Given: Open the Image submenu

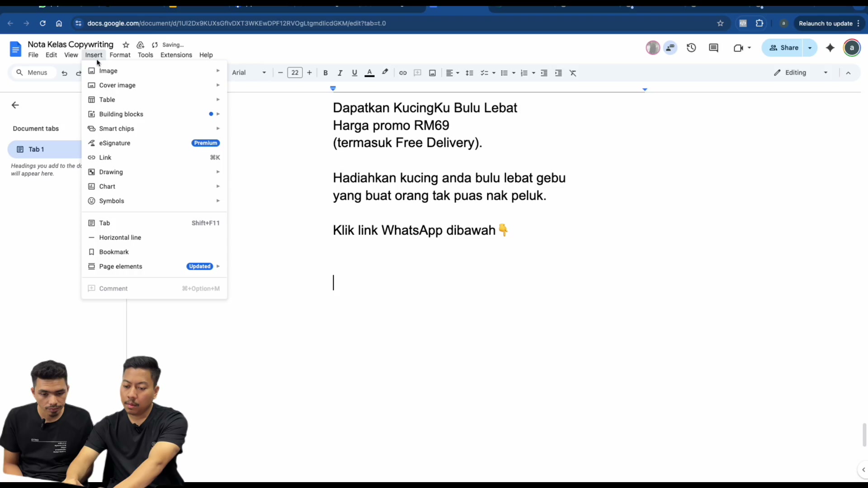Looking at the screenshot, I should (154, 71).
